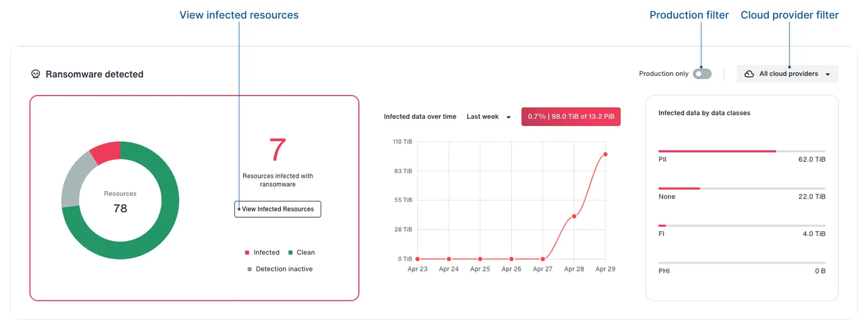Click the 28 TiB axis label

[x=403, y=230]
